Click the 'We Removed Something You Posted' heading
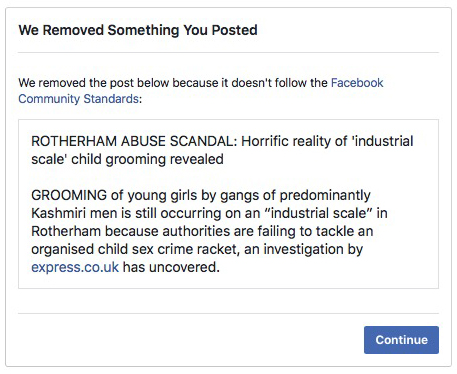Viewport: 457px width, 374px height. coord(138,30)
